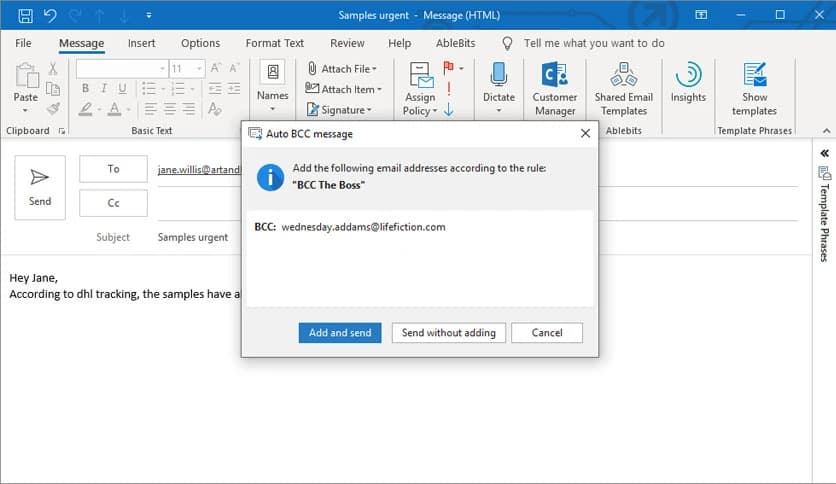Expand the Template Phrases side pane
The image size is (836, 484).
tap(824, 154)
